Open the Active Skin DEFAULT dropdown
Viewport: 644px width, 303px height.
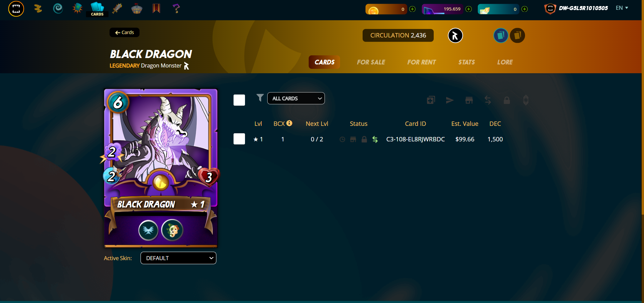tap(178, 258)
